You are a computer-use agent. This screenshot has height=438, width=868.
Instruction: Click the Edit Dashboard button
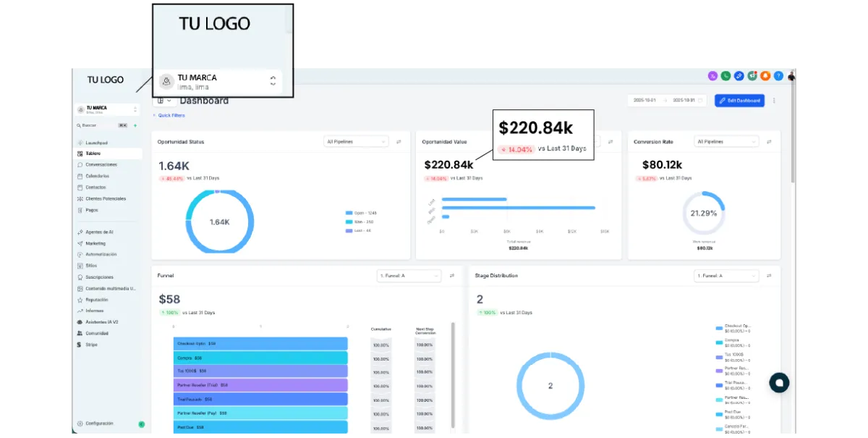[x=739, y=101]
